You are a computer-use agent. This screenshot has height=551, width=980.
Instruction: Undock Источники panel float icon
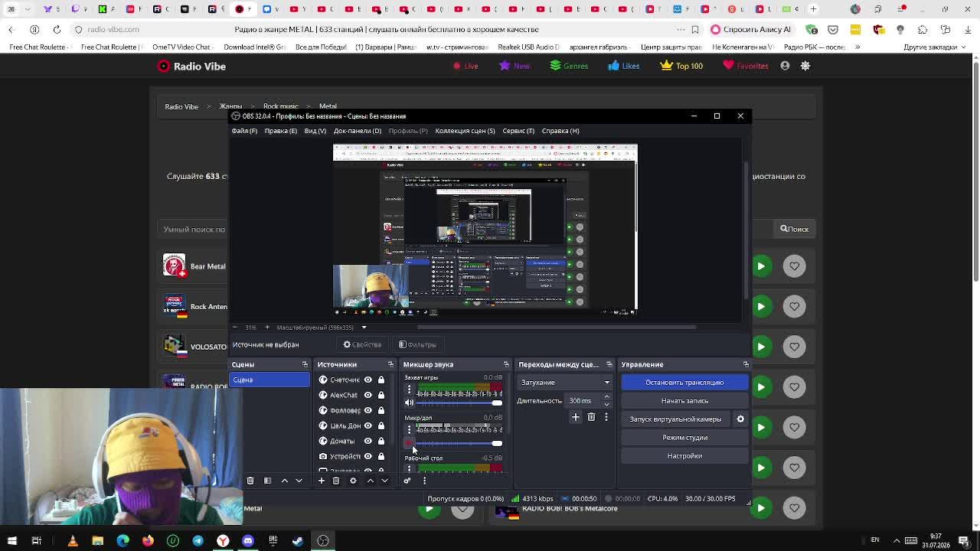tap(390, 364)
